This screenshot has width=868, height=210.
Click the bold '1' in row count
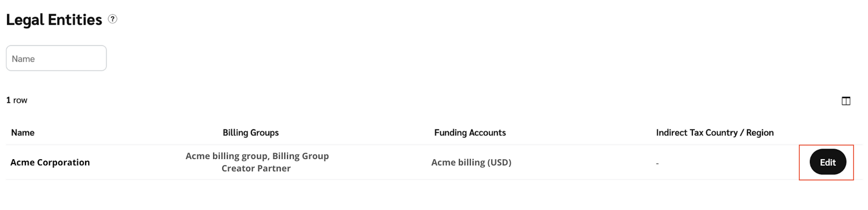[x=8, y=100]
